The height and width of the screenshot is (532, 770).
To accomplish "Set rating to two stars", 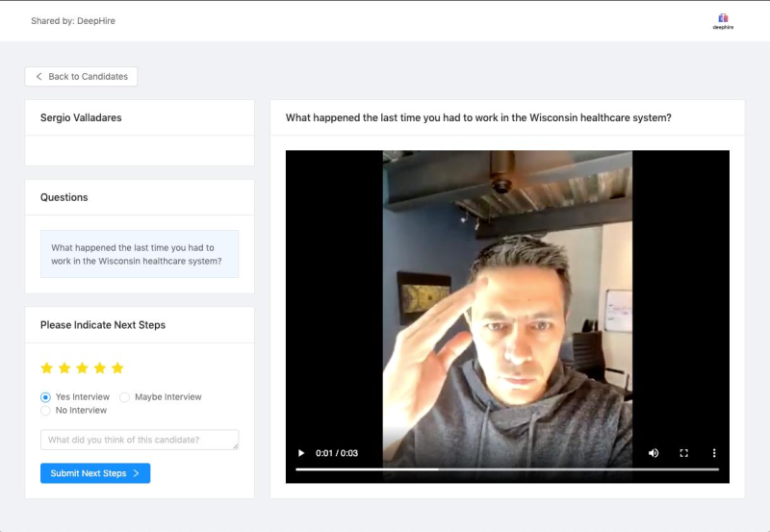I will (64, 368).
